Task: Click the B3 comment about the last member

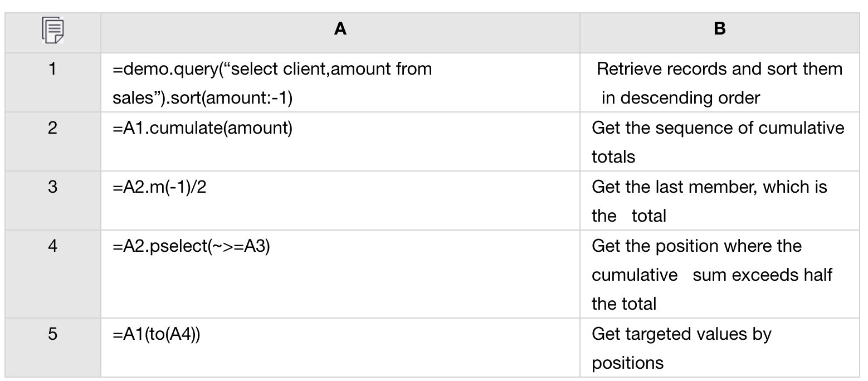Action: (x=709, y=201)
